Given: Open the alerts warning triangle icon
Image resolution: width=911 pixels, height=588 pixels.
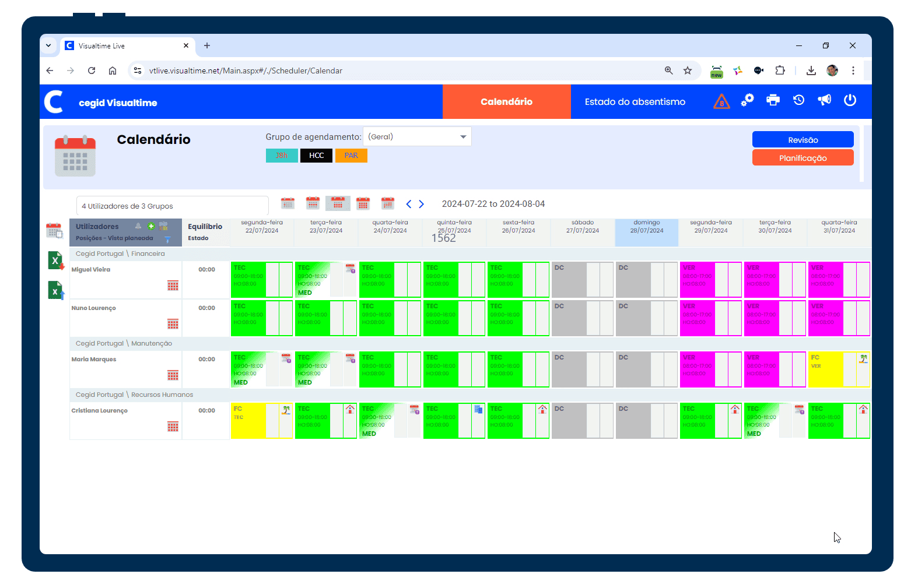Looking at the screenshot, I should 721,101.
